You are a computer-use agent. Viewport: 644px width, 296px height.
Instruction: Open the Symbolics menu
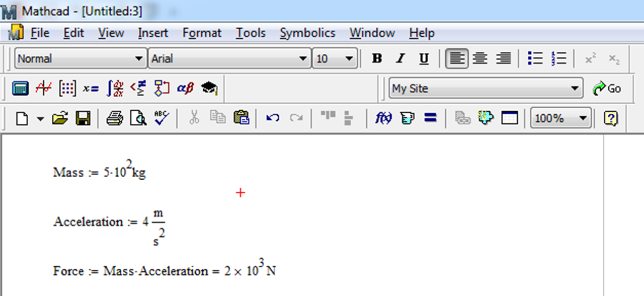coord(307,33)
